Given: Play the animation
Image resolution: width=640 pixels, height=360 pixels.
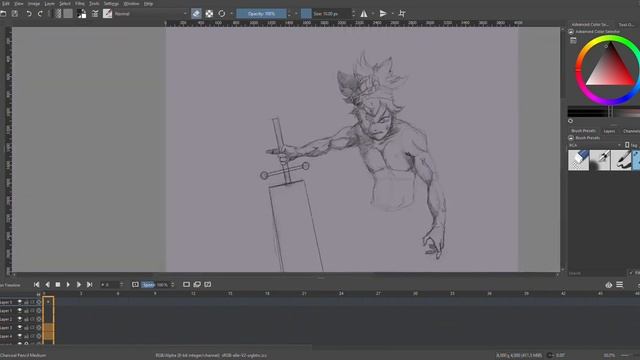Looking at the screenshot, I should (x=68, y=284).
